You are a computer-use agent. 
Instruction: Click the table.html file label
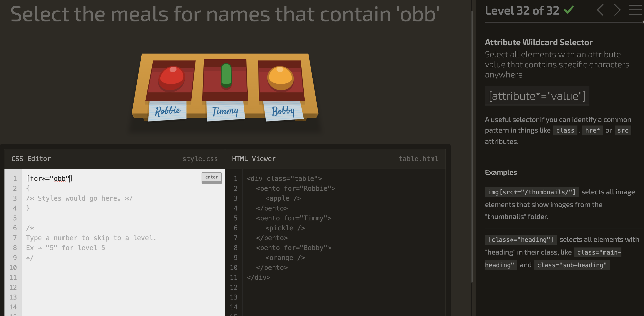pyautogui.click(x=418, y=159)
